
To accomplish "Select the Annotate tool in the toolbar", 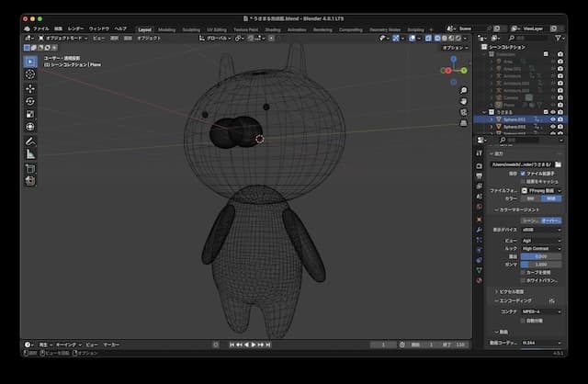I will point(30,141).
